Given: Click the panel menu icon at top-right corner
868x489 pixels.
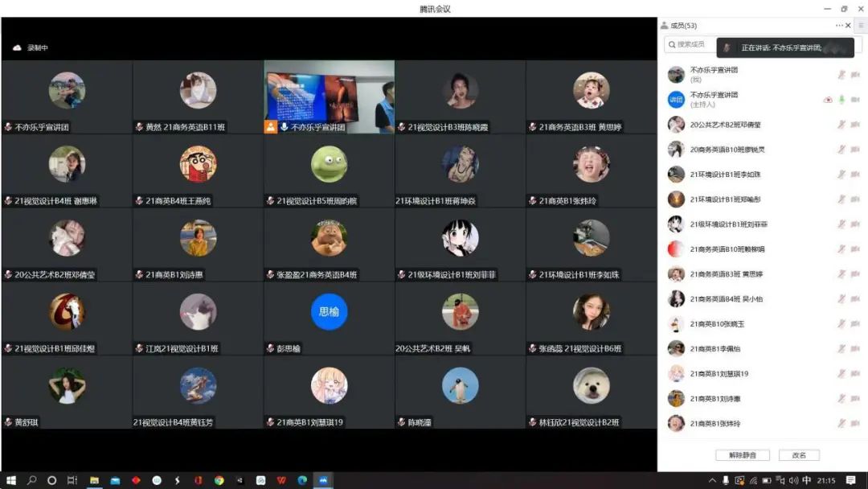Looking at the screenshot, I should pos(861,26).
